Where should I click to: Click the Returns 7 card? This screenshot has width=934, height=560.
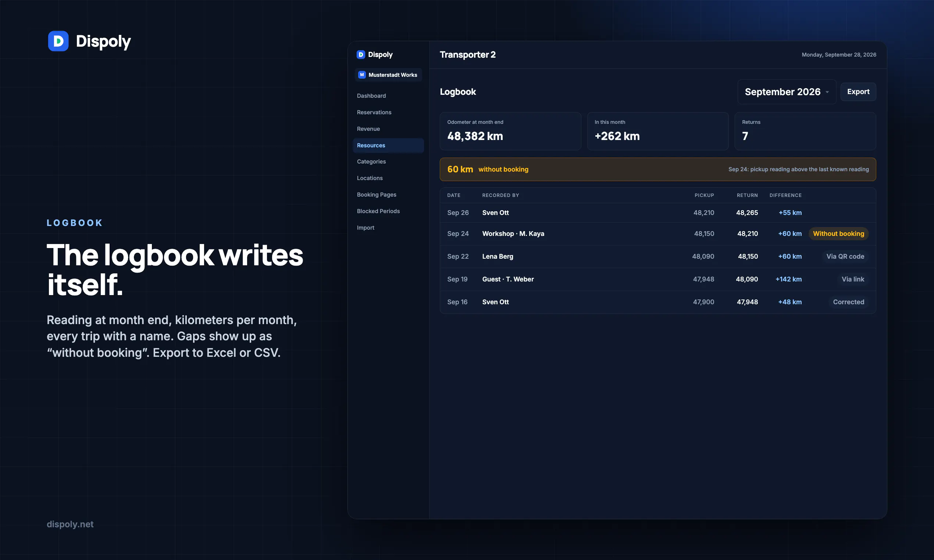805,131
